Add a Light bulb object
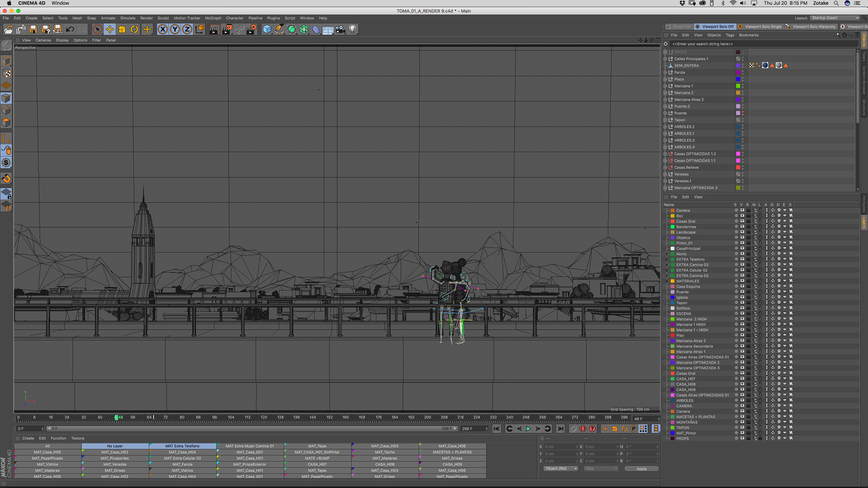868x488 pixels. pyautogui.click(x=353, y=29)
